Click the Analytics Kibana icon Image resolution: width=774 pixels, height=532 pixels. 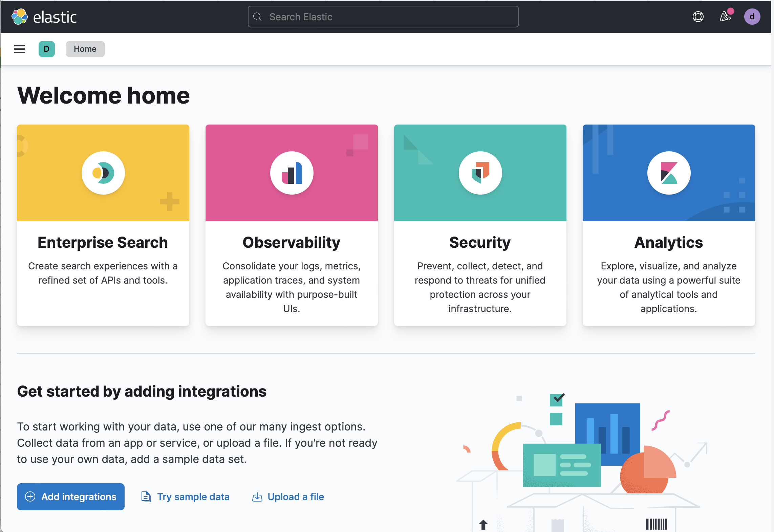668,173
